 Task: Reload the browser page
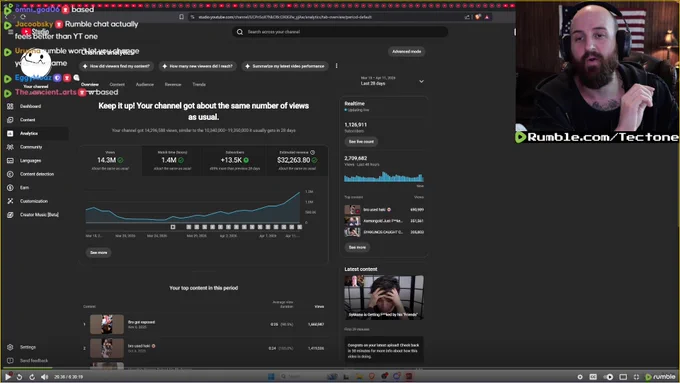point(23,17)
